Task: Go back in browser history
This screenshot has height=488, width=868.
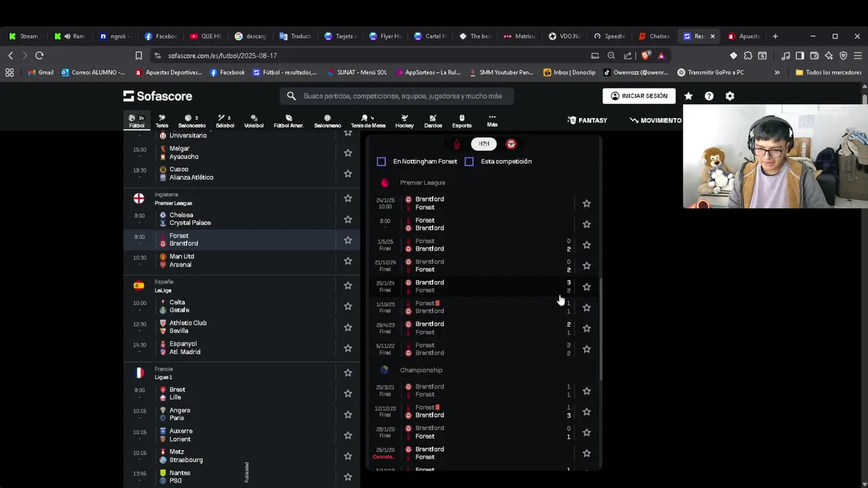Action: click(x=10, y=56)
